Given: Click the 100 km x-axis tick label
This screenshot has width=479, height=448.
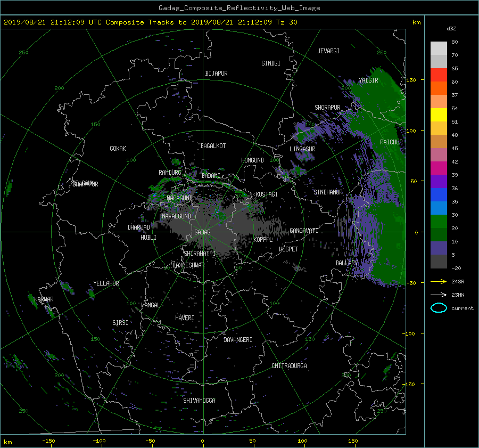Looking at the screenshot, I should pyautogui.click(x=302, y=441).
